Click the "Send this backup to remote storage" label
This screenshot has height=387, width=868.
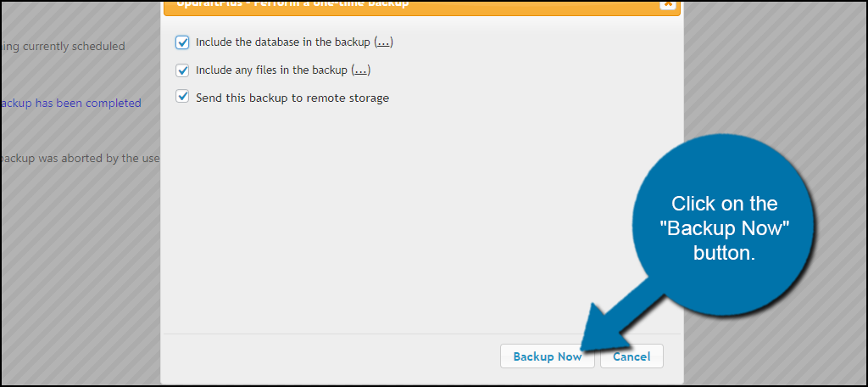(292, 98)
